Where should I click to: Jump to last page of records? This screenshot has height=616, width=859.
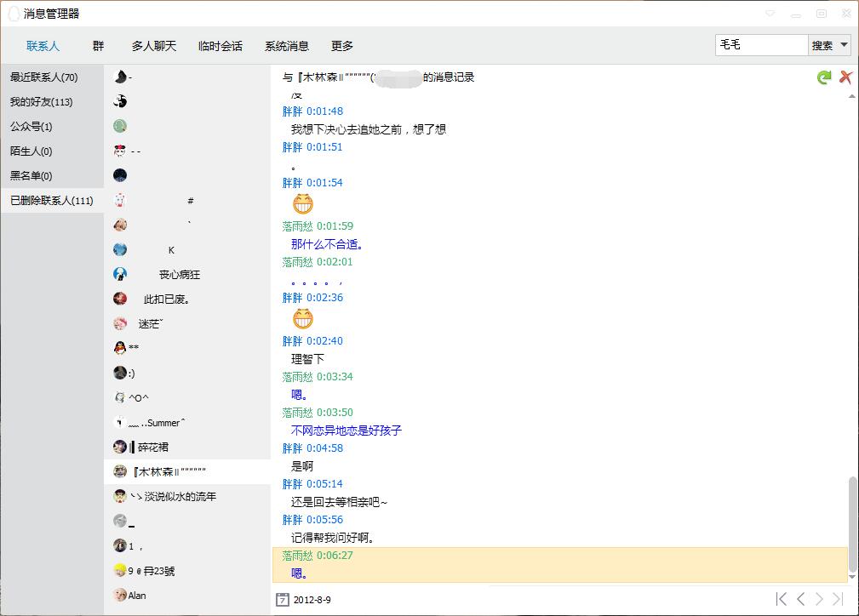coord(839,599)
